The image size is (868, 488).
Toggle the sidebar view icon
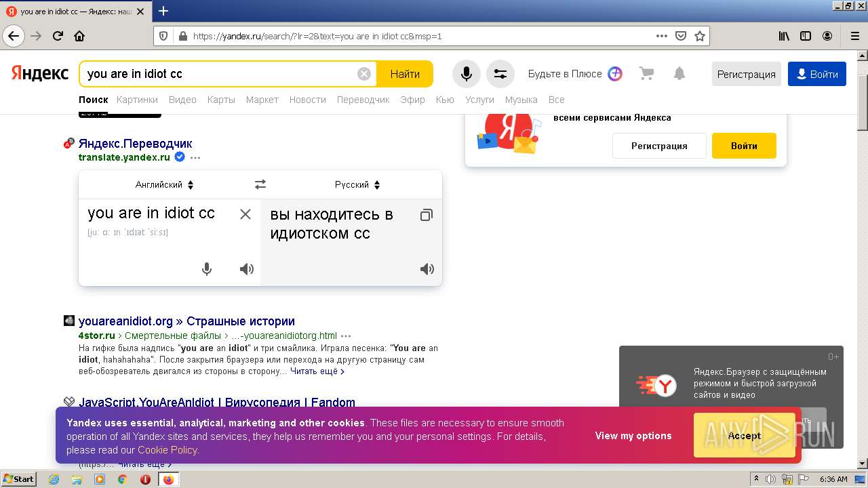806,36
